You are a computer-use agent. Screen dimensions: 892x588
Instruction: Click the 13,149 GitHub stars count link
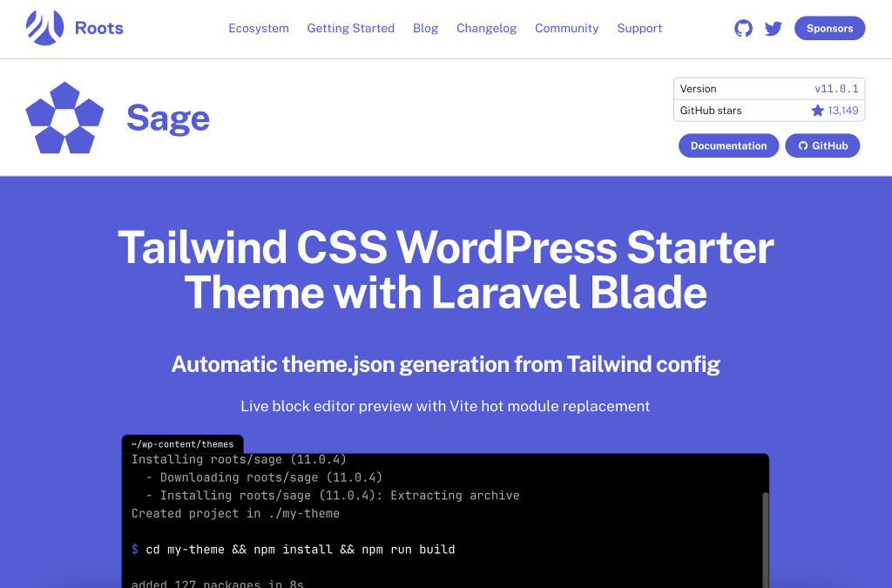coord(841,110)
